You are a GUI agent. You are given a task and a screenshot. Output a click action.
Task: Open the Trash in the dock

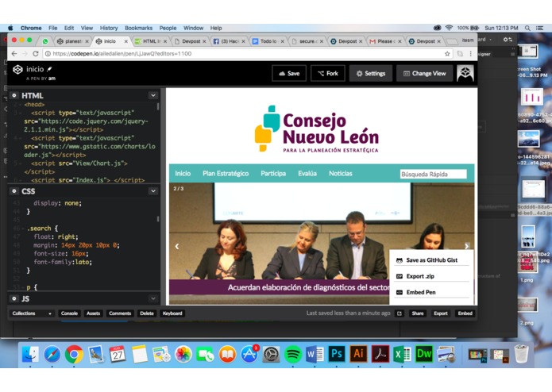pos(521,354)
